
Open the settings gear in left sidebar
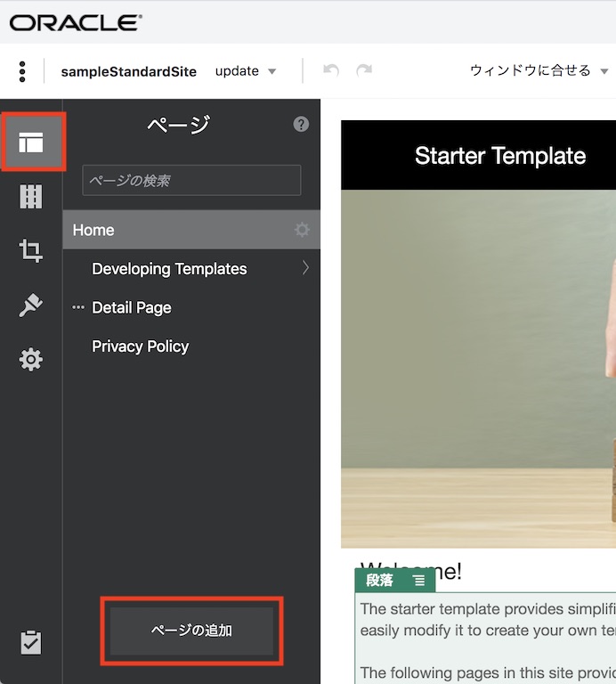pyautogui.click(x=31, y=360)
